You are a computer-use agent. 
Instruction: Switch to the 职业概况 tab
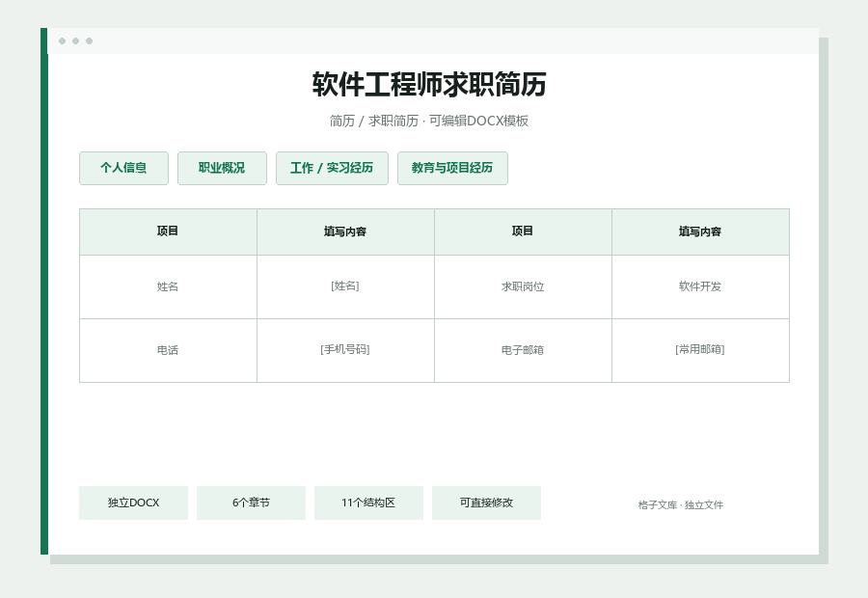222,169
